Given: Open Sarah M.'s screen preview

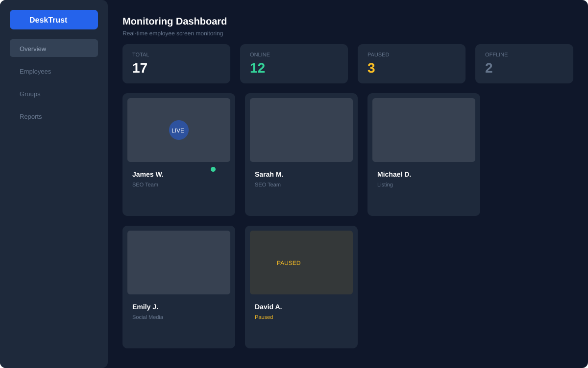Looking at the screenshot, I should point(301,130).
